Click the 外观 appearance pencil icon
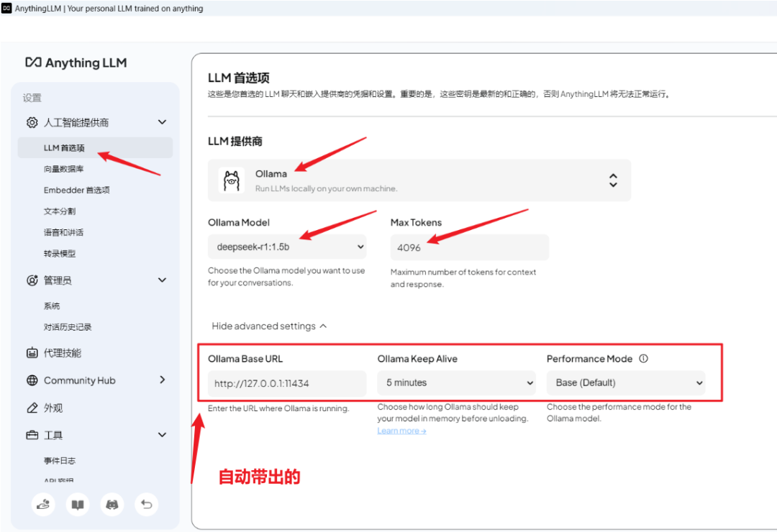Viewport: 777px width, 532px height. (31, 407)
